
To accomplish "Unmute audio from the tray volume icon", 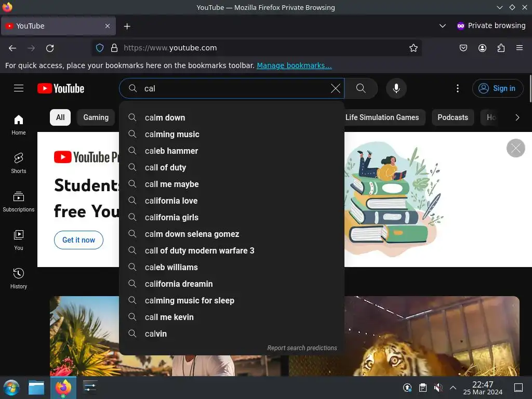I will pos(438,388).
